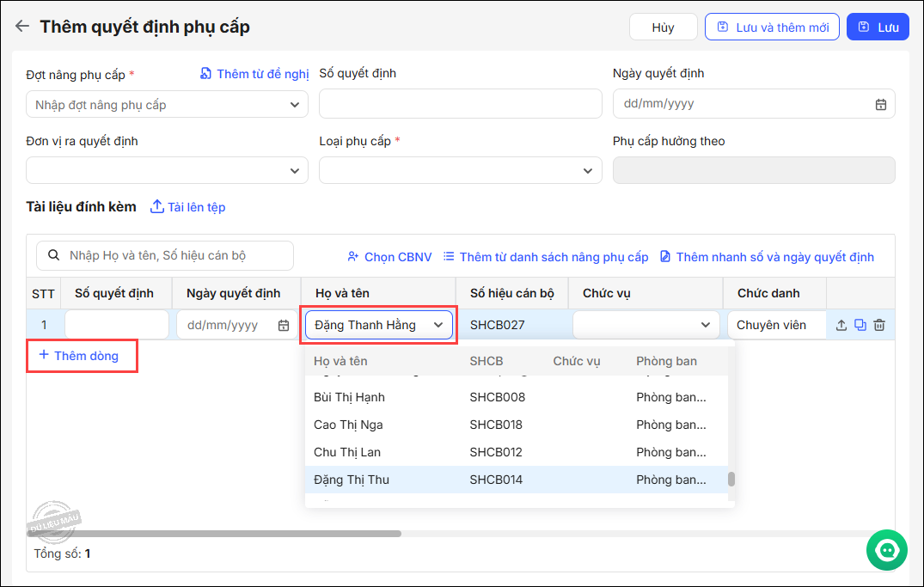Choose Bùi Thị Hạnh from dropdown list
This screenshot has height=587, width=924.
[349, 397]
